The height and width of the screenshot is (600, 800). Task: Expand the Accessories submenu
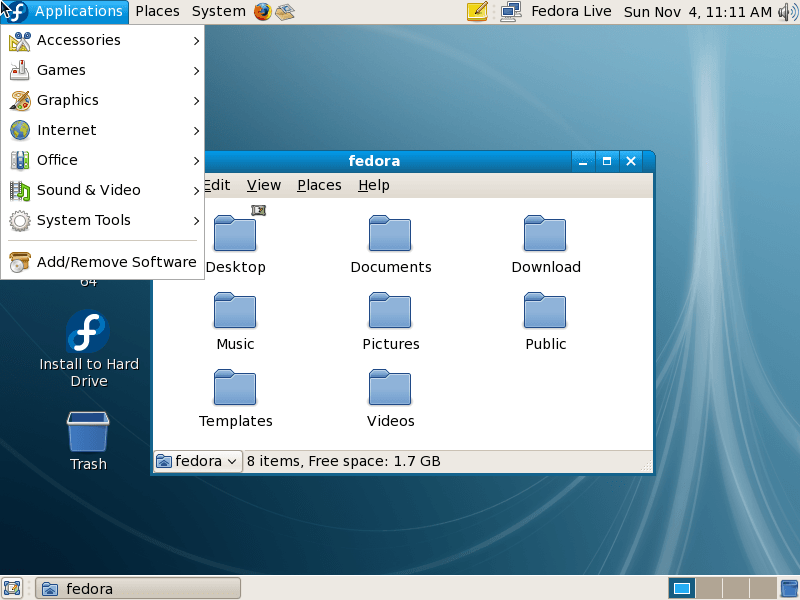point(103,40)
